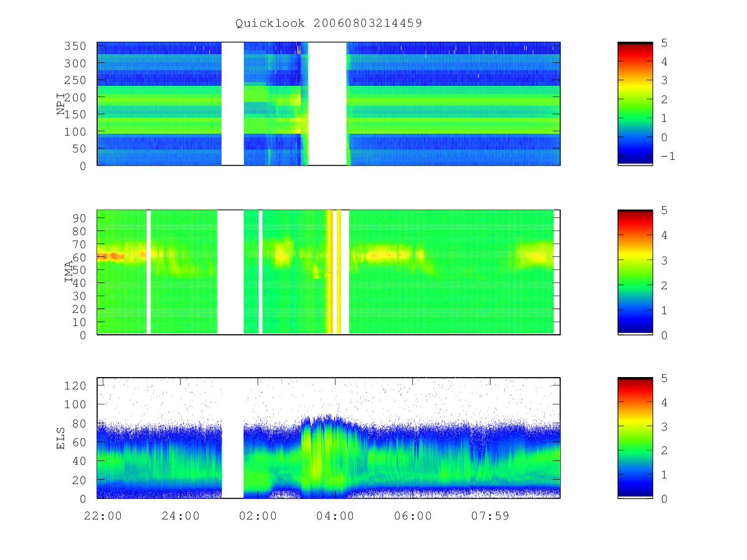This screenshot has width=747, height=560.
Task: Click the 04:00 time tick label
Action: tap(335, 515)
